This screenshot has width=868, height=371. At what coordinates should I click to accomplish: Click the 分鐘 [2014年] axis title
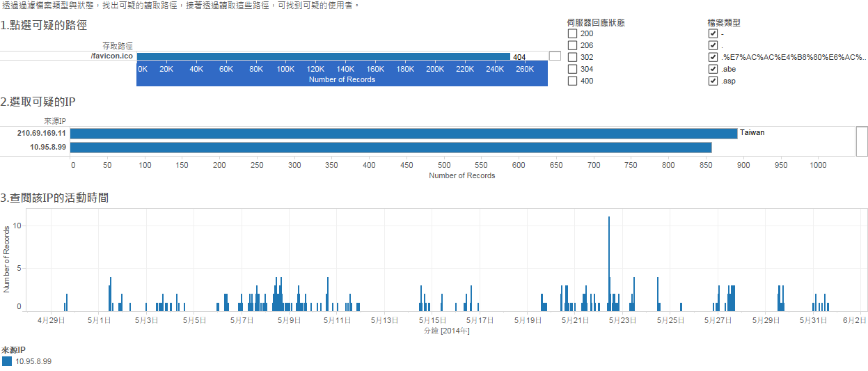[446, 331]
